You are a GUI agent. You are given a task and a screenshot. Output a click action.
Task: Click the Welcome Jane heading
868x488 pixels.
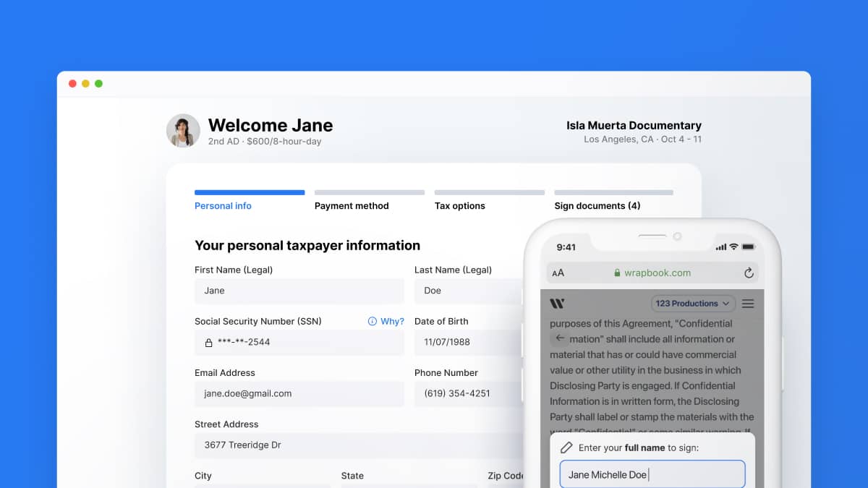(x=271, y=125)
